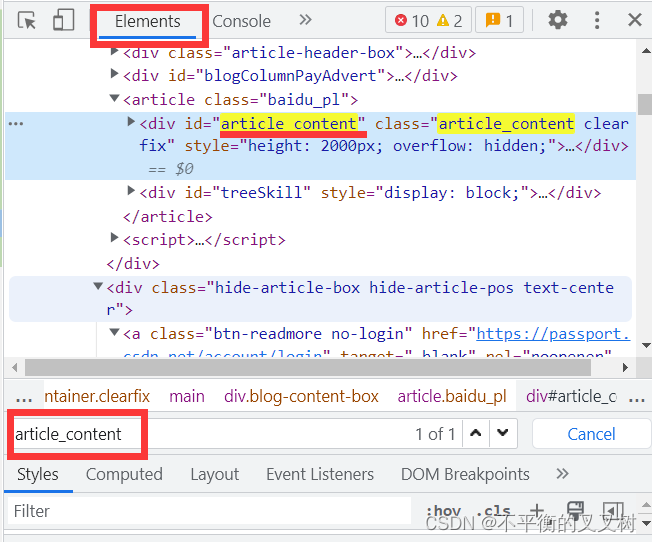
Task: Add a new style rule plus icon
Action: (536, 510)
